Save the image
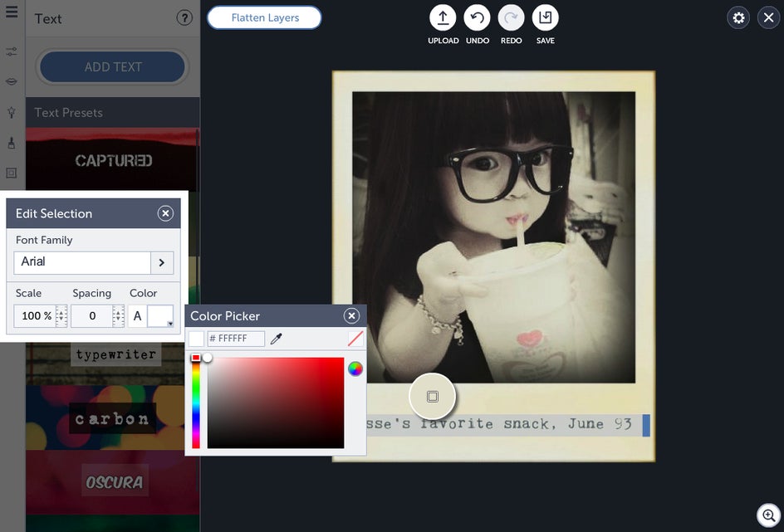The image size is (784, 532). [x=545, y=18]
